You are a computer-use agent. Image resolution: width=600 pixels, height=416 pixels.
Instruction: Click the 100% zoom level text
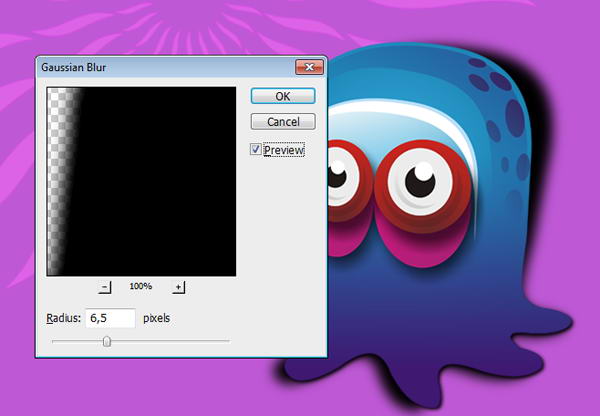pyautogui.click(x=141, y=286)
